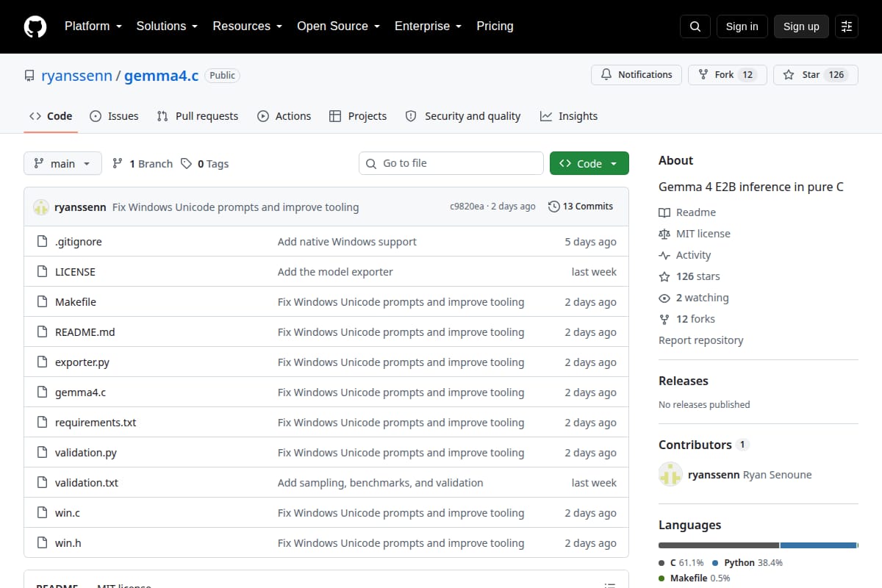Click the Notifications button
Viewport: 882px width, 588px height.
tap(637, 75)
